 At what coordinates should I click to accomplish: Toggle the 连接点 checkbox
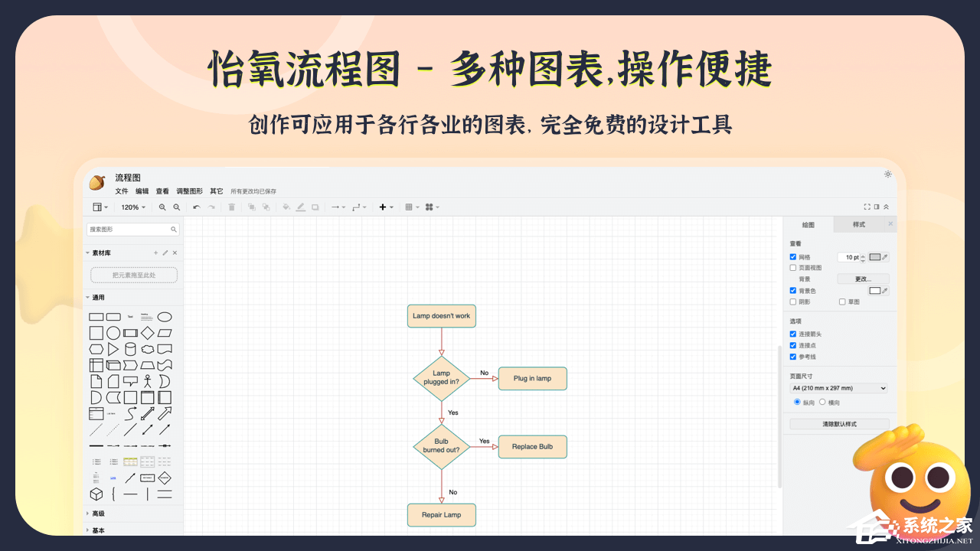tap(793, 345)
